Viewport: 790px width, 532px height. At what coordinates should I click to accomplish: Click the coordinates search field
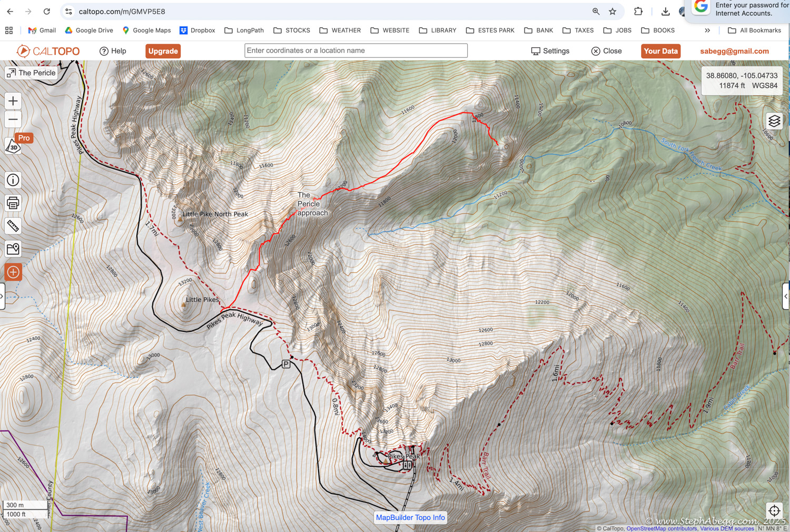(355, 51)
